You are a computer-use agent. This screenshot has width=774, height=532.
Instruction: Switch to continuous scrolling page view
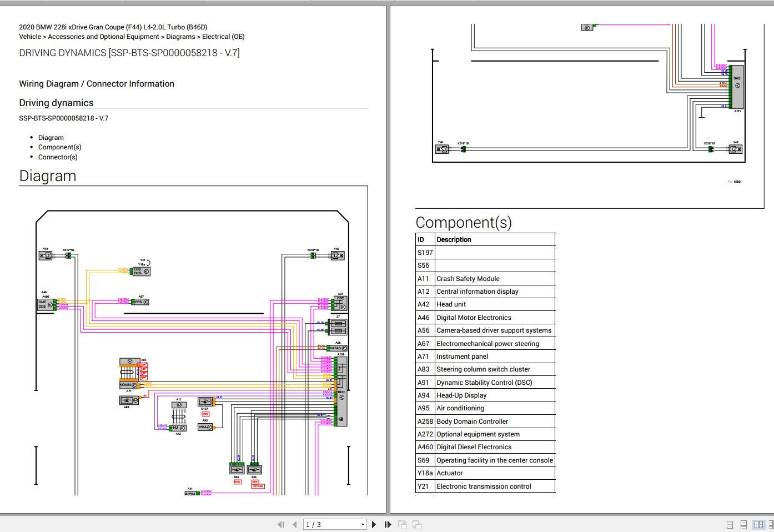pos(743,524)
